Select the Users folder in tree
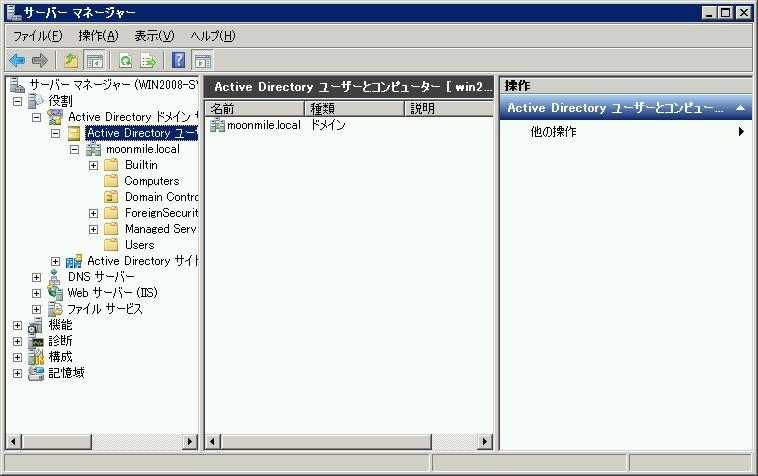Screen dimensions: 758x476 139,245
